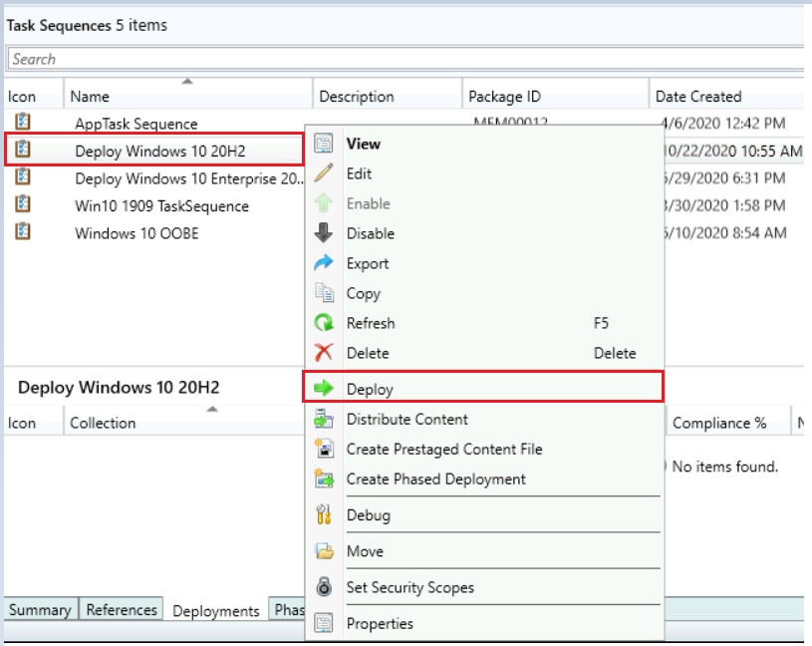Sort by the Collection column header
812x646 pixels.
point(184,423)
